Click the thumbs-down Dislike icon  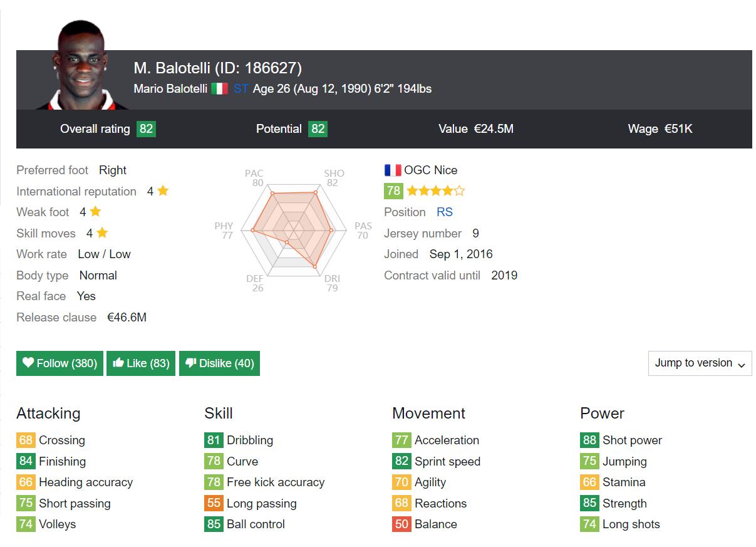(x=191, y=363)
